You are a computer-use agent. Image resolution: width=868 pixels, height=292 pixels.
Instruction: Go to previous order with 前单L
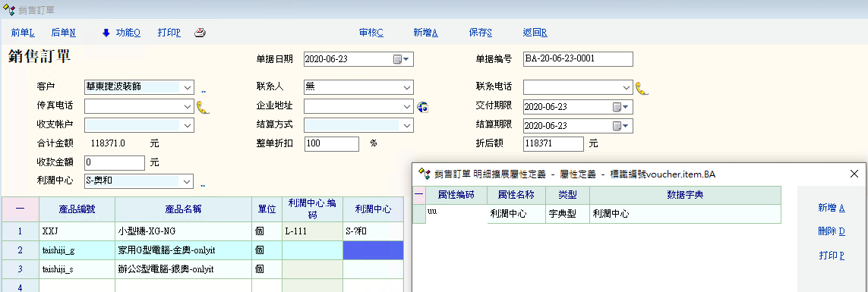click(x=23, y=33)
